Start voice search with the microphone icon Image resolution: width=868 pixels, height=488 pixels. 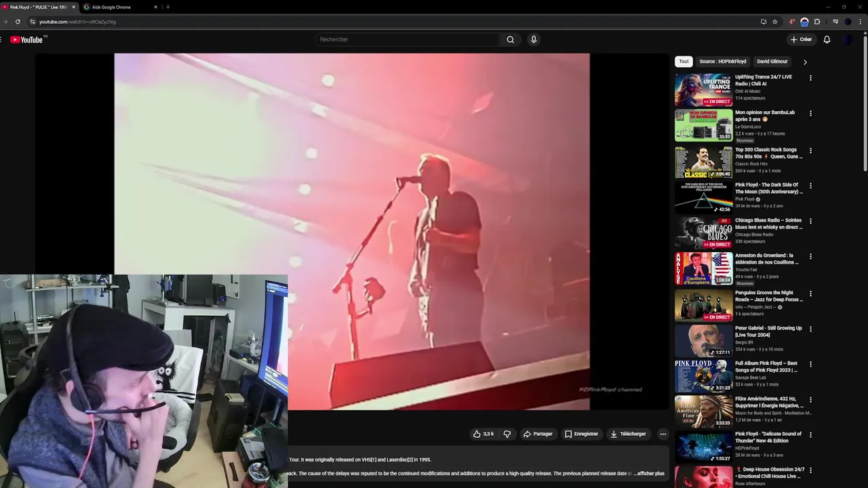click(534, 39)
